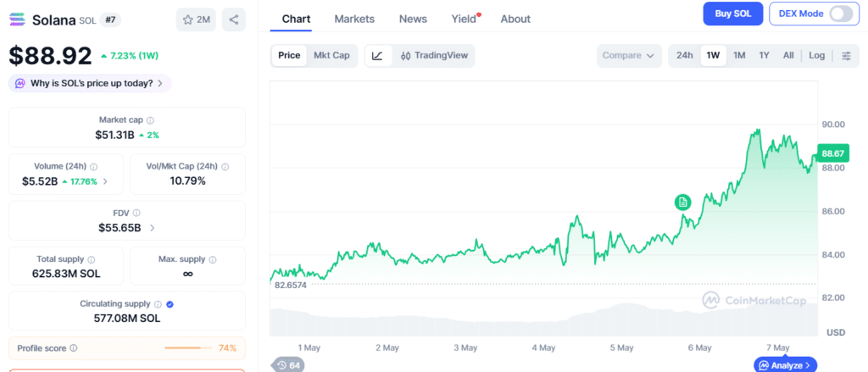Screen dimensions: 868x372
Task: Select Price chart view
Action: point(289,55)
